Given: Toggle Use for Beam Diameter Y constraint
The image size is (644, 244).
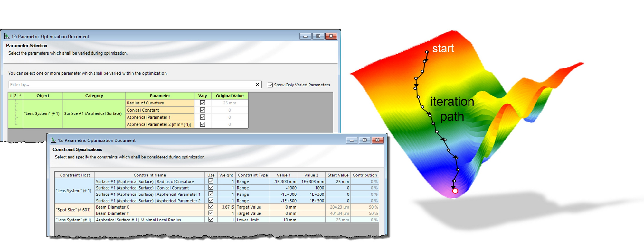Looking at the screenshot, I should click(x=211, y=213).
